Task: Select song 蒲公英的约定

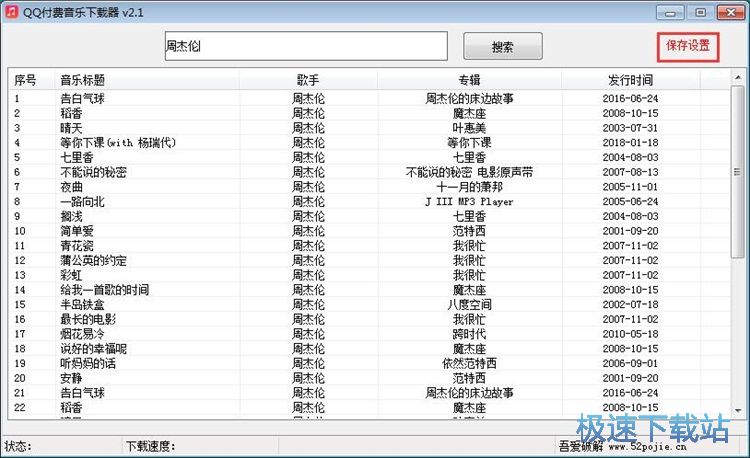Action: (x=93, y=261)
